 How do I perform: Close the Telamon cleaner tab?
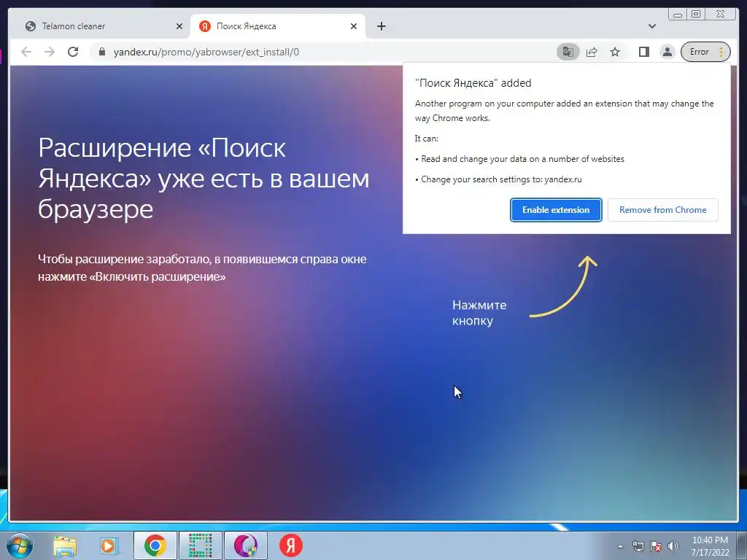179,26
